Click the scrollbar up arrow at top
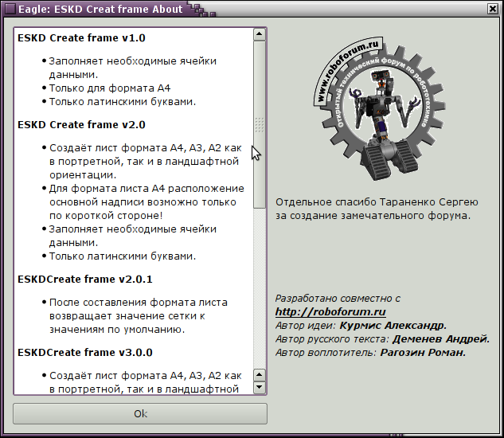The width and height of the screenshot is (504, 438). click(x=260, y=34)
